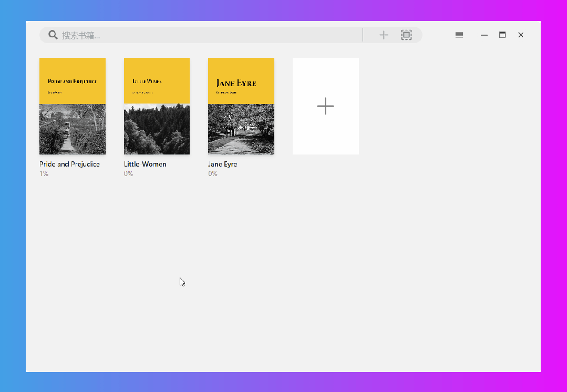Click the 0% progress under Little Women
Screen dimensions: 567x392
coord(128,174)
